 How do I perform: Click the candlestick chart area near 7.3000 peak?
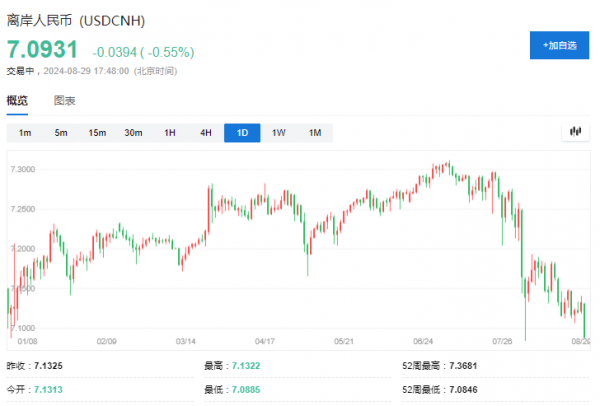pyautogui.click(x=447, y=167)
